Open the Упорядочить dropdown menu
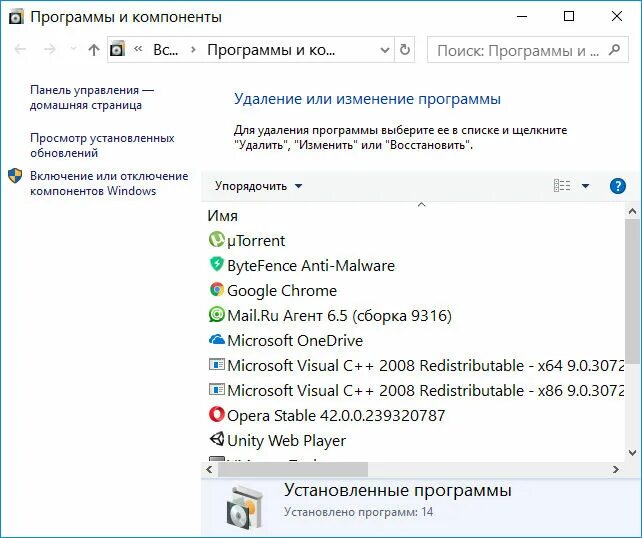The width and height of the screenshot is (642, 538). click(258, 186)
